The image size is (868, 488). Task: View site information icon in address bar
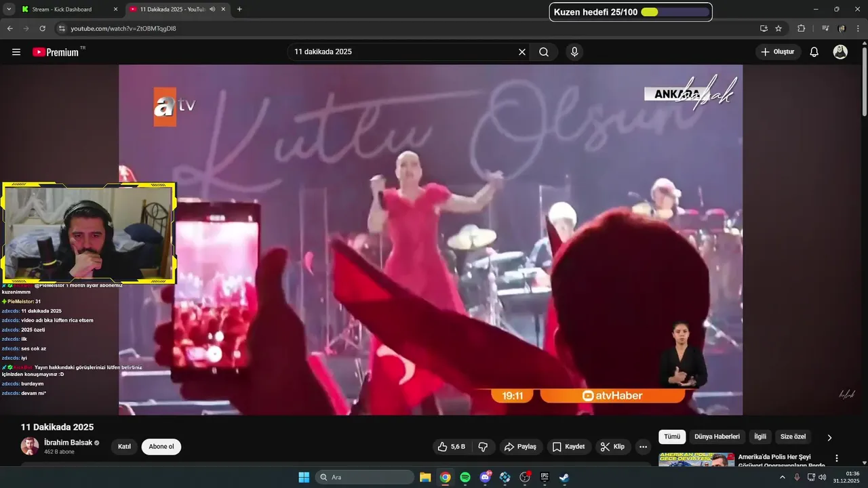pyautogui.click(x=62, y=28)
